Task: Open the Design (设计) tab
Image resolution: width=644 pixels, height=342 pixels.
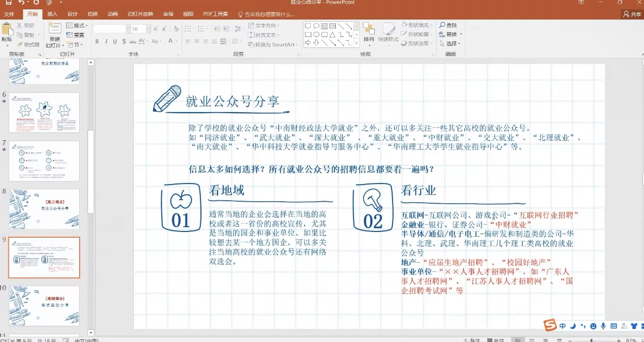Action: point(72,14)
